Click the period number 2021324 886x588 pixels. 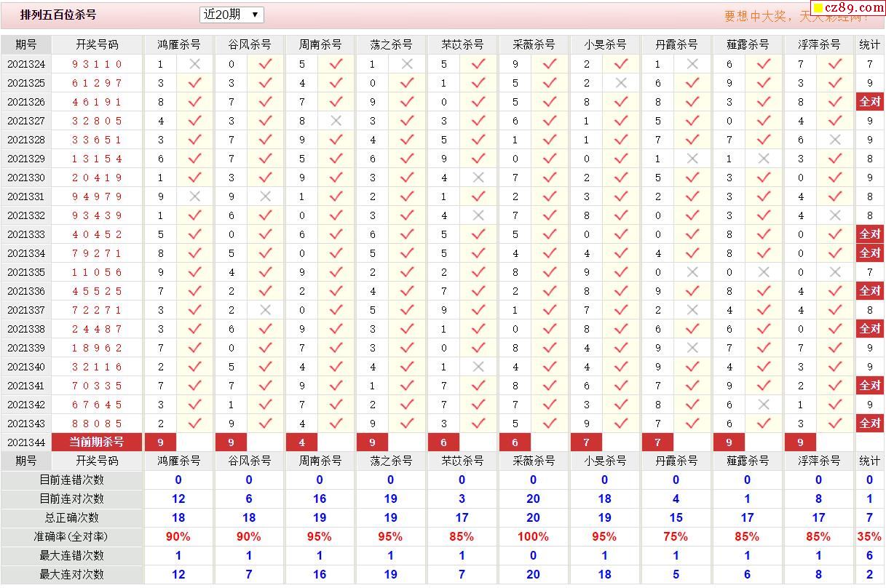26,64
